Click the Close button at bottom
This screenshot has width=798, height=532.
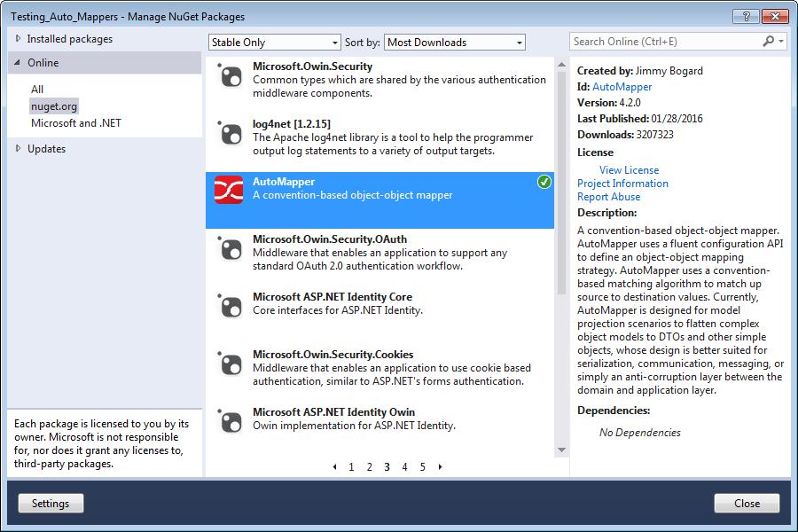747,504
